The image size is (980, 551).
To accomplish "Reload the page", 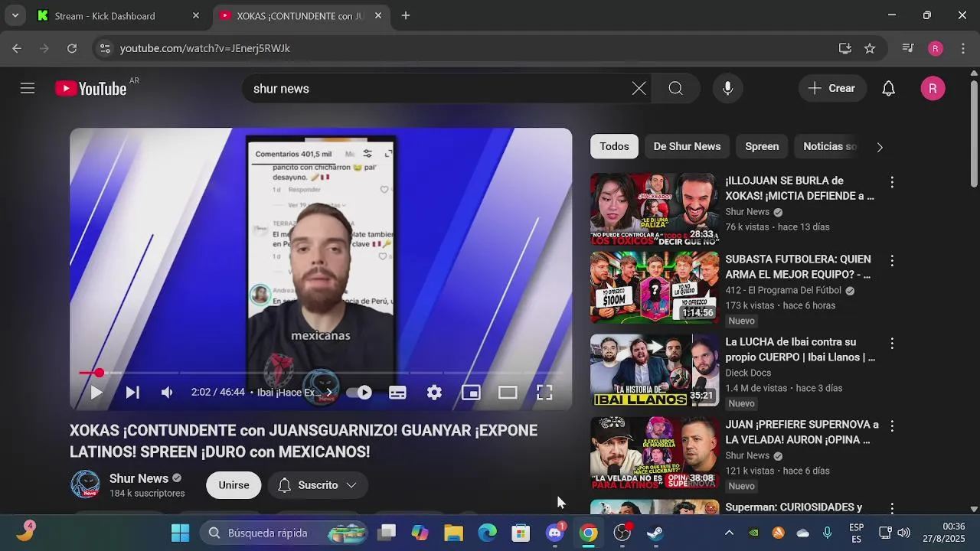I will pyautogui.click(x=72, y=48).
